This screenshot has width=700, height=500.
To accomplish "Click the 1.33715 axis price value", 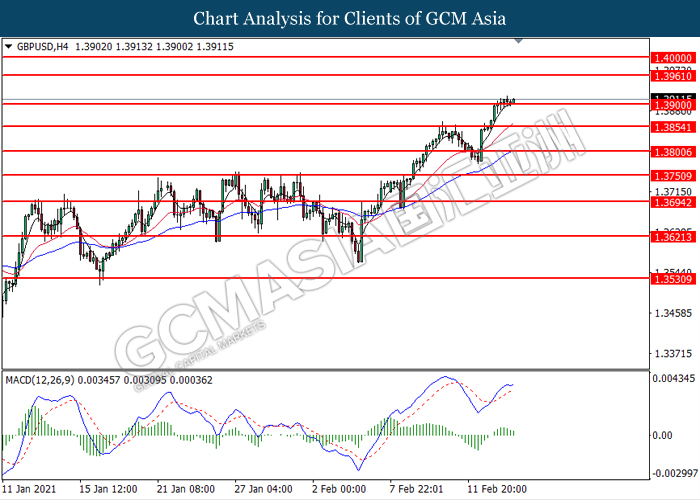I will 673,354.
